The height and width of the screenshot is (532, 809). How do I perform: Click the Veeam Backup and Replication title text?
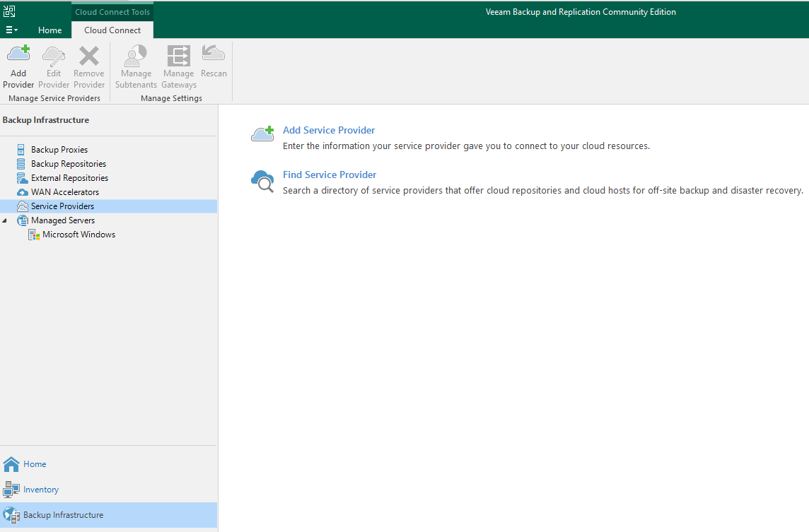click(x=581, y=12)
